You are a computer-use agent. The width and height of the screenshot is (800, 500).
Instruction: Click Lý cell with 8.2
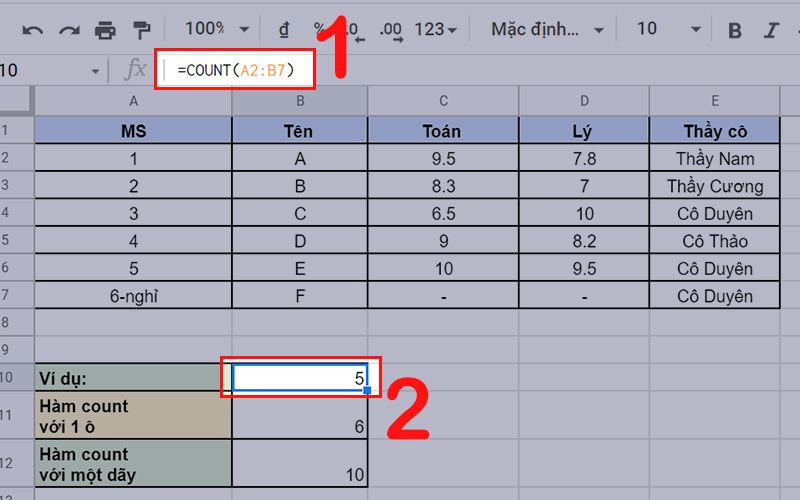tap(584, 241)
